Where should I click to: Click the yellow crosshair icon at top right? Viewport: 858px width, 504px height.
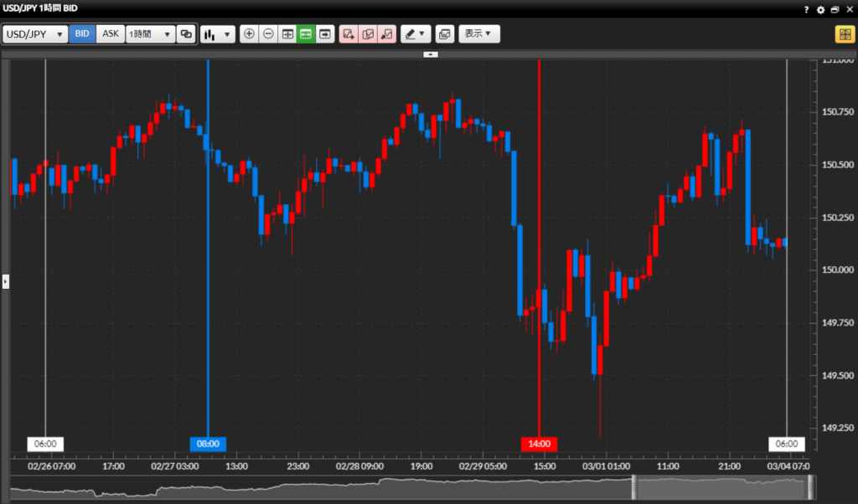pyautogui.click(x=843, y=34)
